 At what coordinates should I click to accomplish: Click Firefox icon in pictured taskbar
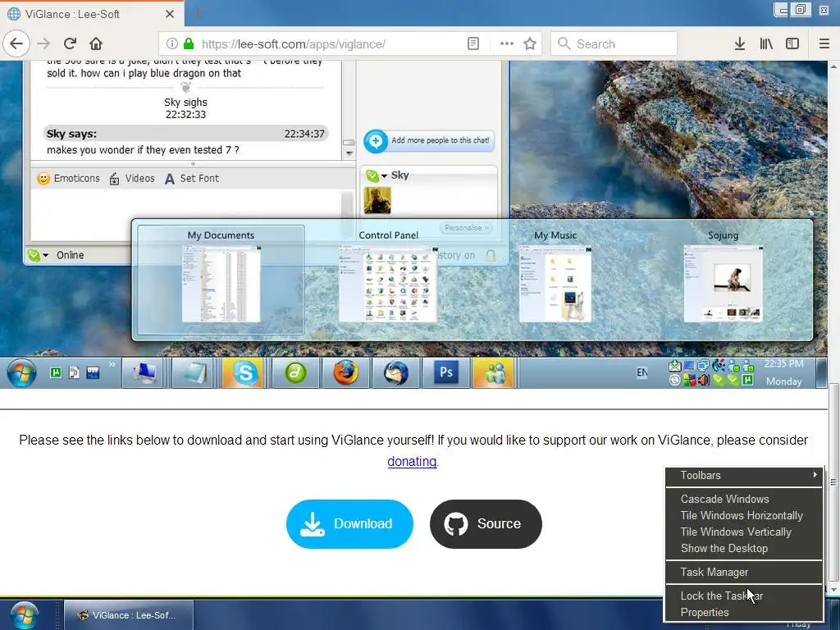[345, 372]
